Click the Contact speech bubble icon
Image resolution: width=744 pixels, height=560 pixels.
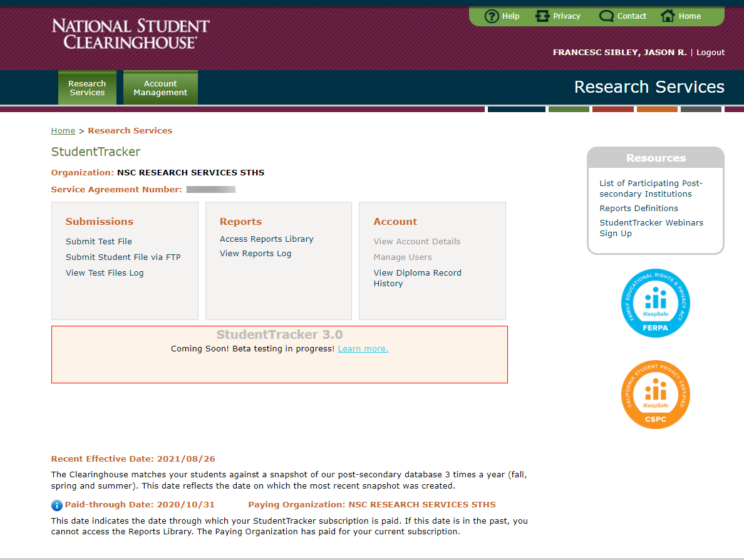[x=606, y=16]
